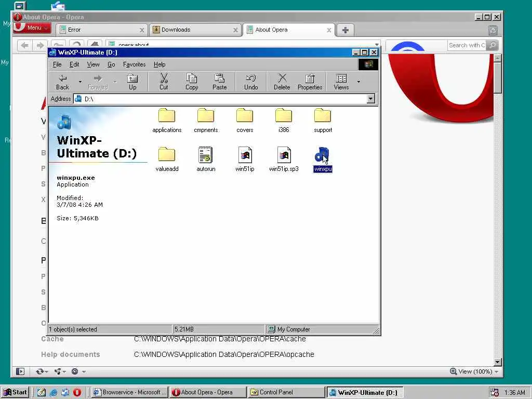This screenshot has width=532, height=399.
Task: Click Opera's Forward navigation arrow
Action: click(x=41, y=46)
